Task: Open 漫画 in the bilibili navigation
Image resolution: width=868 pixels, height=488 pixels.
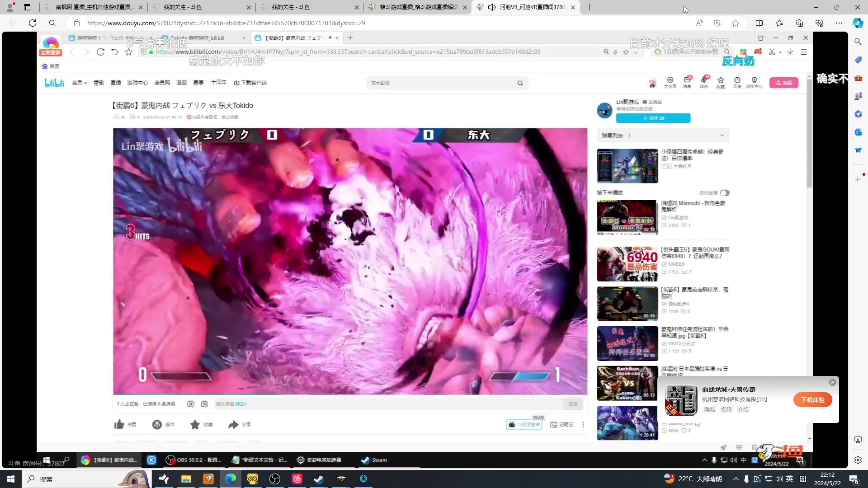Action: coord(182,83)
